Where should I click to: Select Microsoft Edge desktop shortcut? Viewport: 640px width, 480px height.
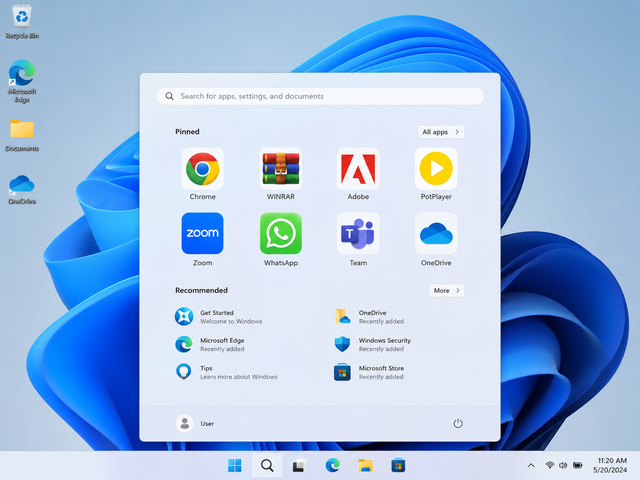click(22, 81)
